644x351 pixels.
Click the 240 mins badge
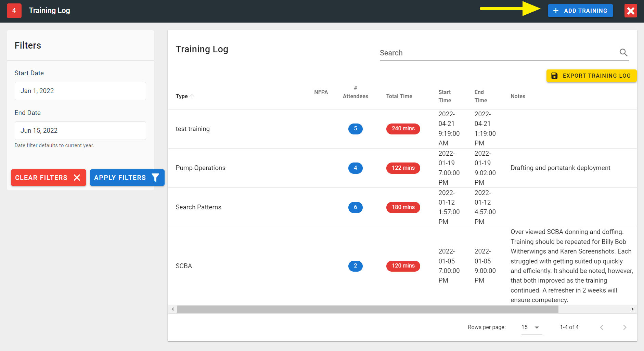[x=403, y=129]
